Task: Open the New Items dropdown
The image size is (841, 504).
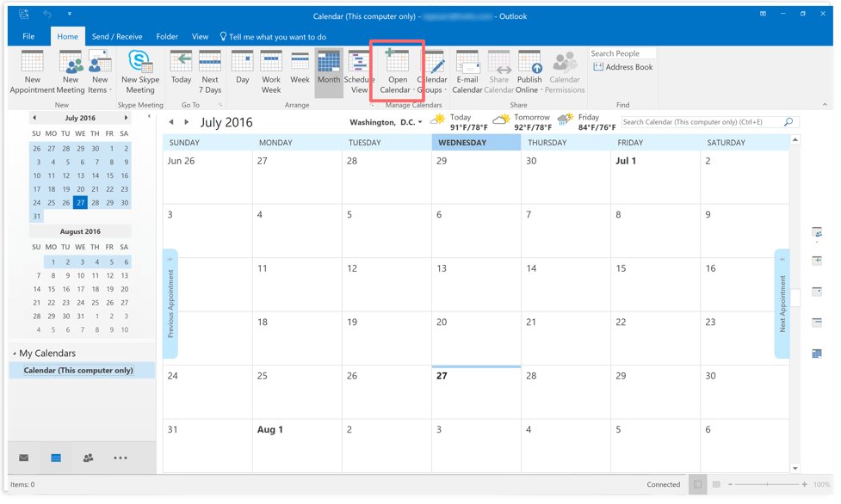Action: click(99, 72)
